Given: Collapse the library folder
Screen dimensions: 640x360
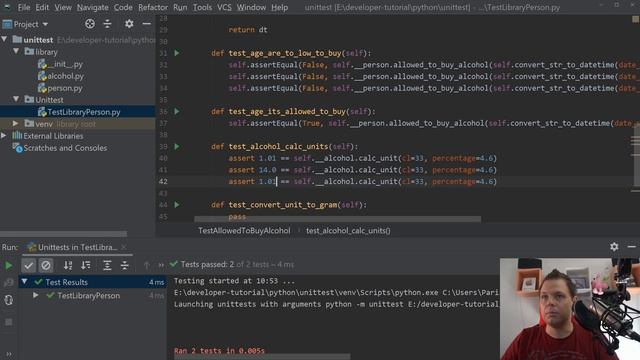Looking at the screenshot, I should (x=16, y=51).
